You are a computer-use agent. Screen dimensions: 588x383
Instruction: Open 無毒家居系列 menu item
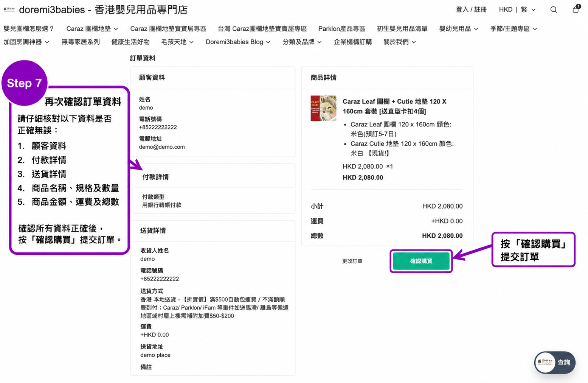tap(81, 42)
